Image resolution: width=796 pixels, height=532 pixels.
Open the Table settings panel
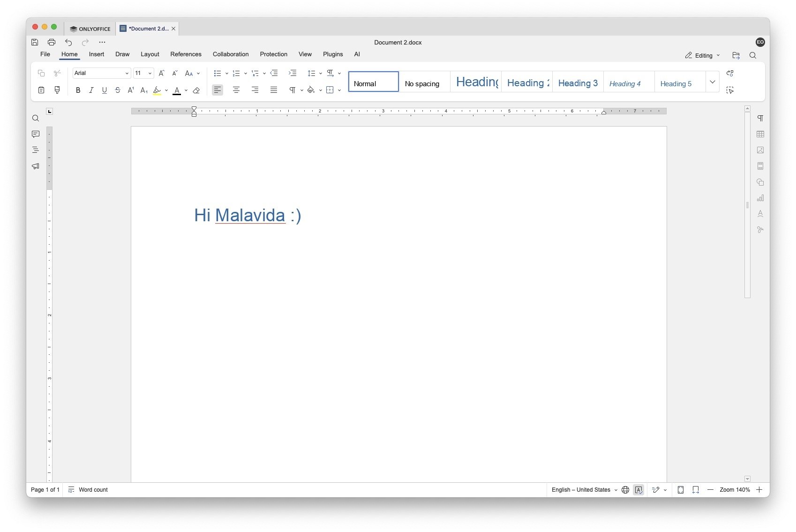click(760, 134)
